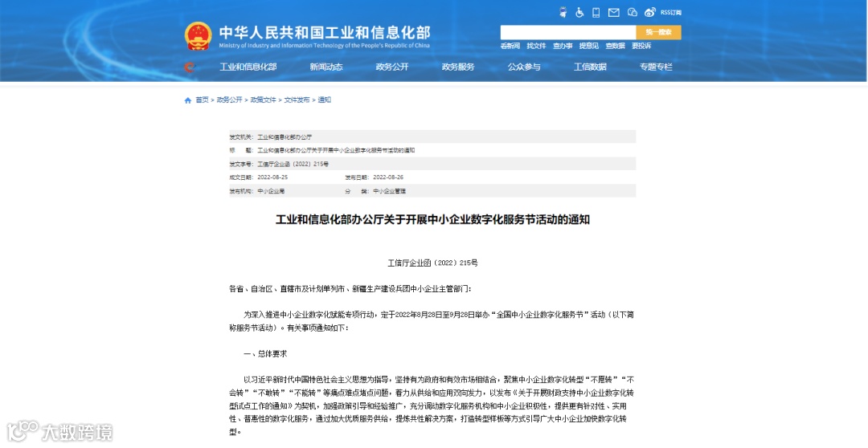Open the 提意见 quick link

point(588,46)
